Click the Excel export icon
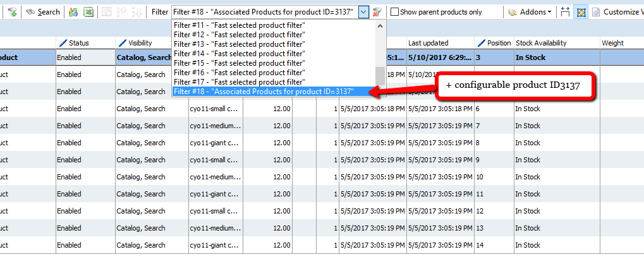 [x=88, y=12]
